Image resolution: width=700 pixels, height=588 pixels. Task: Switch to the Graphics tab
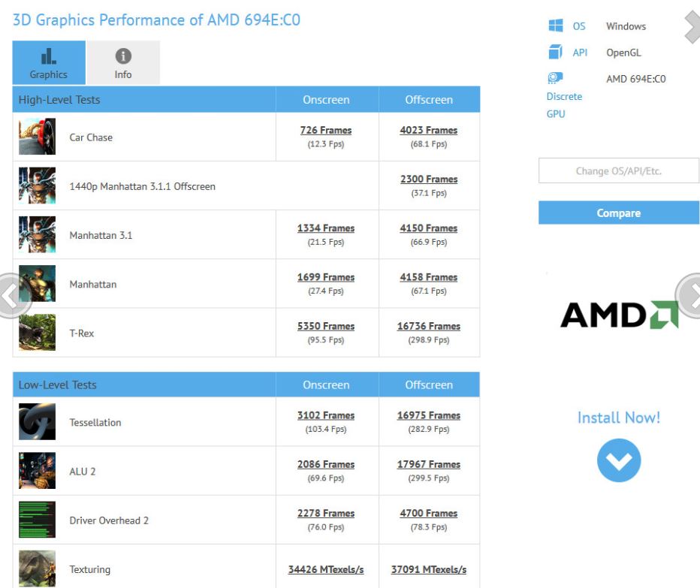coord(49,63)
